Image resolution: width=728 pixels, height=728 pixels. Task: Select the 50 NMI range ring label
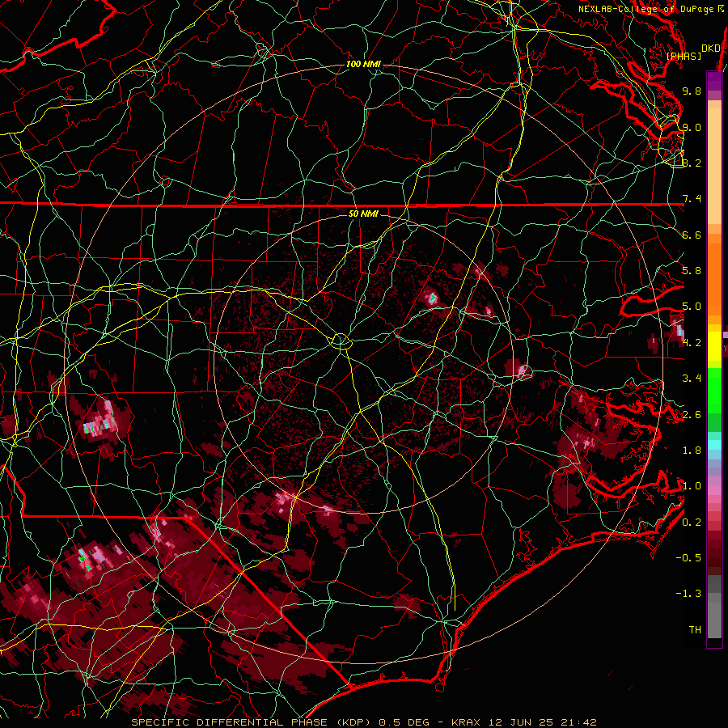363,214
